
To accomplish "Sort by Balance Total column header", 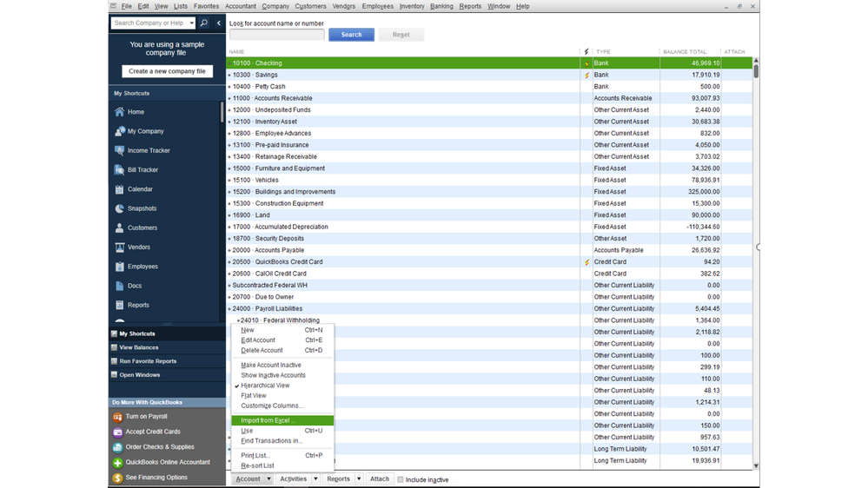I will click(x=685, y=51).
